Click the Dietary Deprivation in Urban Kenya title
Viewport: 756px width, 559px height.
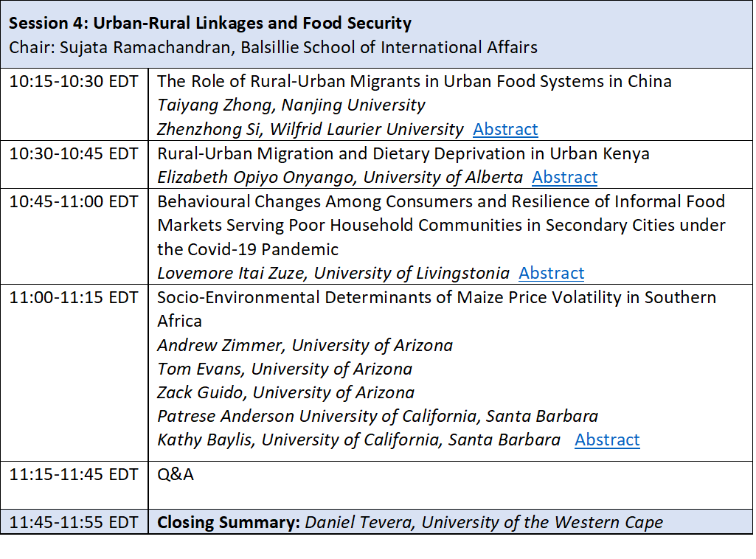pyautogui.click(x=403, y=153)
